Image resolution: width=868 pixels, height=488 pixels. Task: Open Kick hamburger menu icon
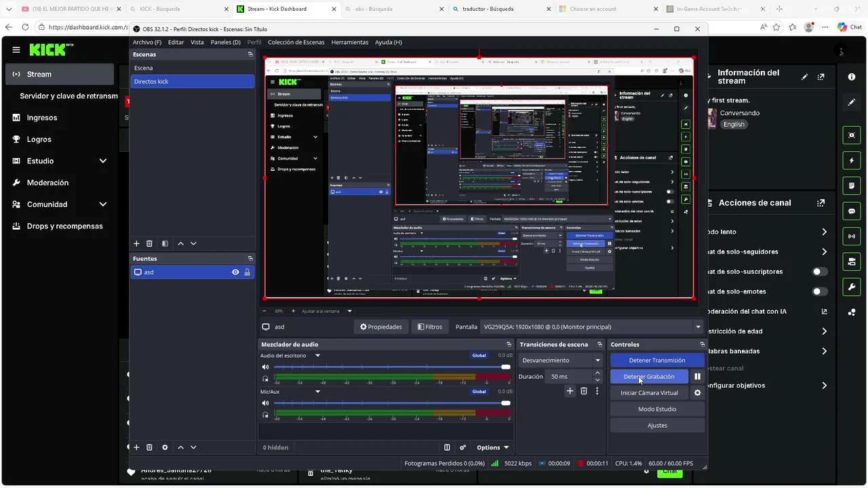pos(16,49)
